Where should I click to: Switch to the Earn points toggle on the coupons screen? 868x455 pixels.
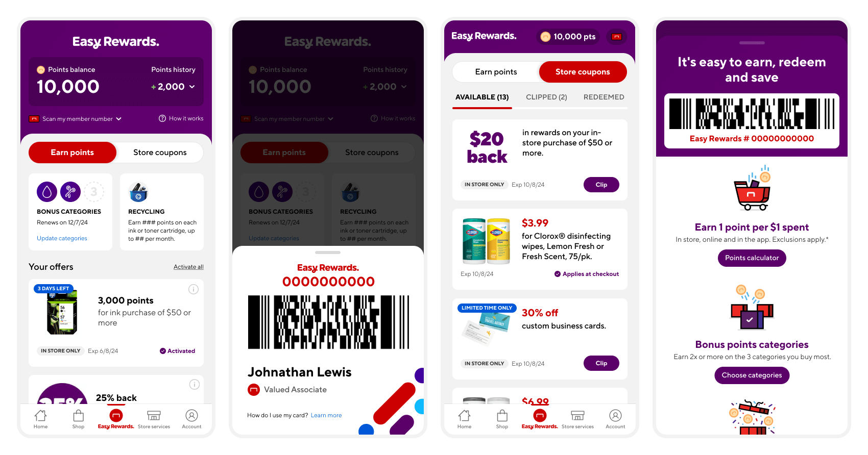(x=496, y=72)
